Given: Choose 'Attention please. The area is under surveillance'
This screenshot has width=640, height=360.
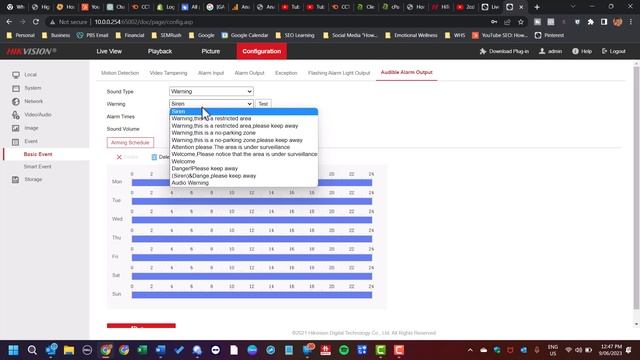Looking at the screenshot, I should [x=244, y=147].
